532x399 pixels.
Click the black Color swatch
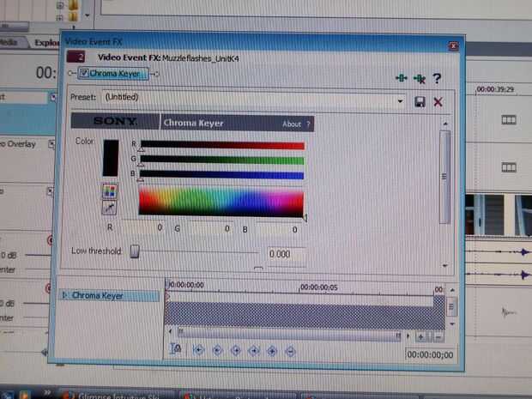pyautogui.click(x=111, y=158)
